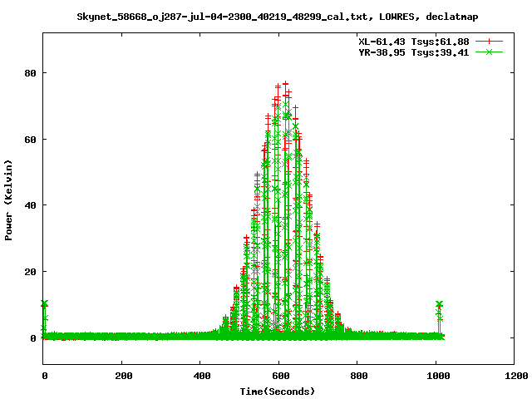
Task: Click the Time(Seconds) x-axis label
Action: 277,392
